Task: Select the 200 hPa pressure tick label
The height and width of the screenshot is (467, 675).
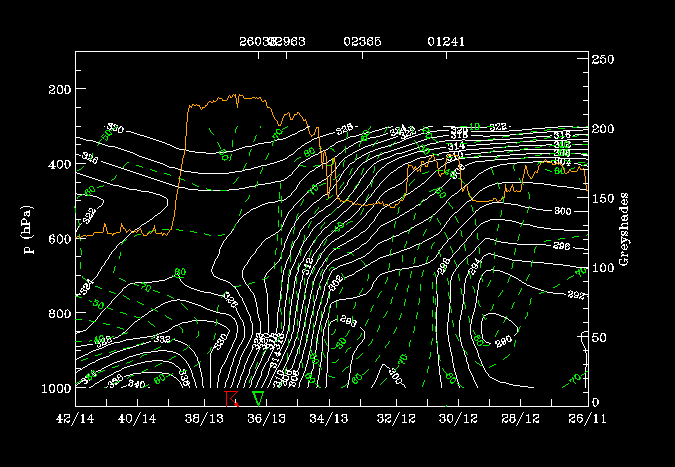Action: pos(58,90)
